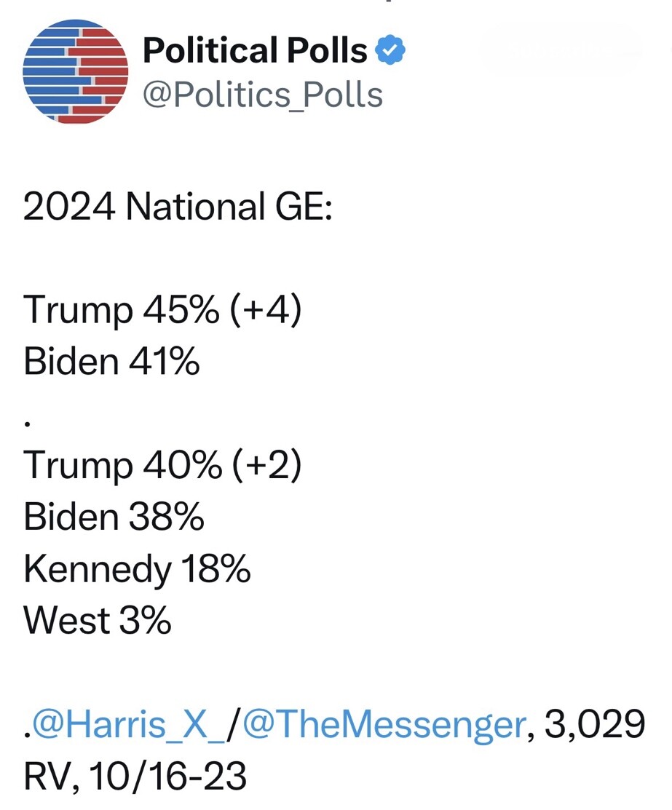Viewport: 672px width, 810px height.
Task: Click the "Biden 41%" result line
Action: click(111, 361)
